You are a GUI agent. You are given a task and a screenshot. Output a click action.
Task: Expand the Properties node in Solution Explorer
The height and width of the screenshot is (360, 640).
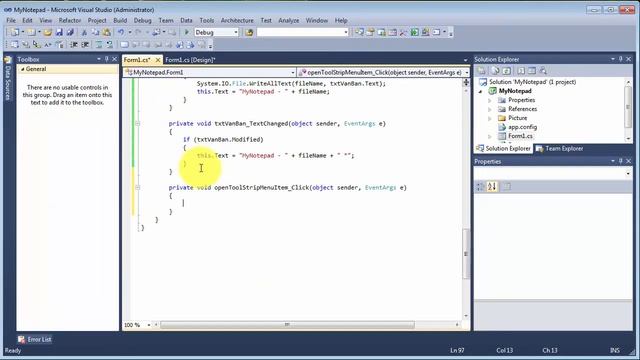click(490, 100)
